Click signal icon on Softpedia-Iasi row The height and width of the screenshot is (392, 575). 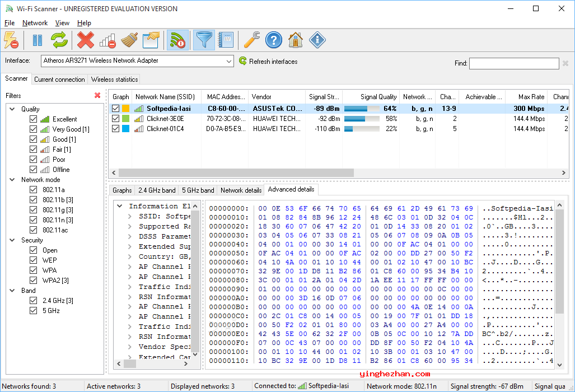(139, 109)
